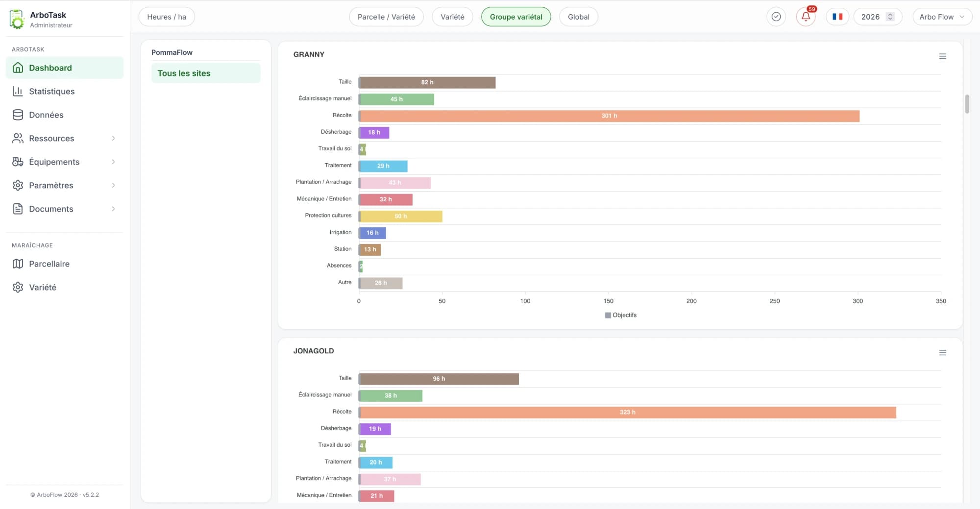980x509 pixels.
Task: Switch view to Global
Action: [x=578, y=17]
